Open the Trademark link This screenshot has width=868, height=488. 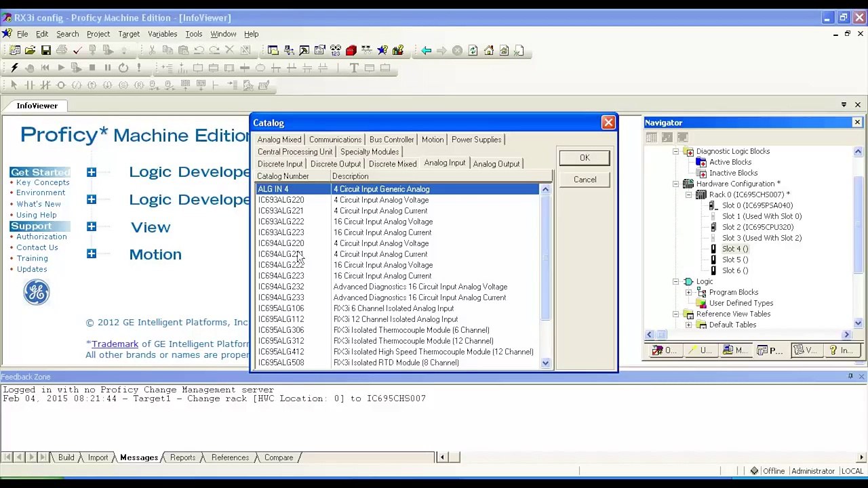pos(115,344)
